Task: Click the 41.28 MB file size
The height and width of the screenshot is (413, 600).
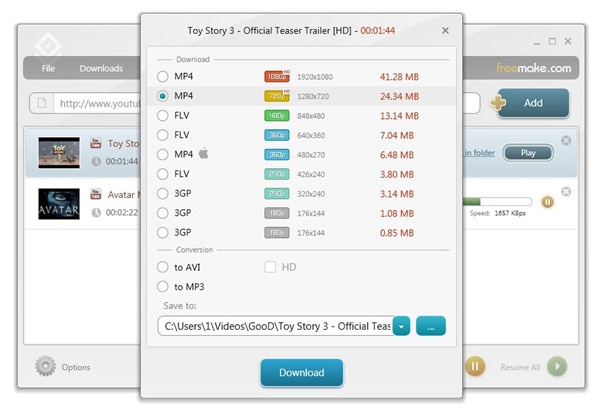Action: pos(399,77)
